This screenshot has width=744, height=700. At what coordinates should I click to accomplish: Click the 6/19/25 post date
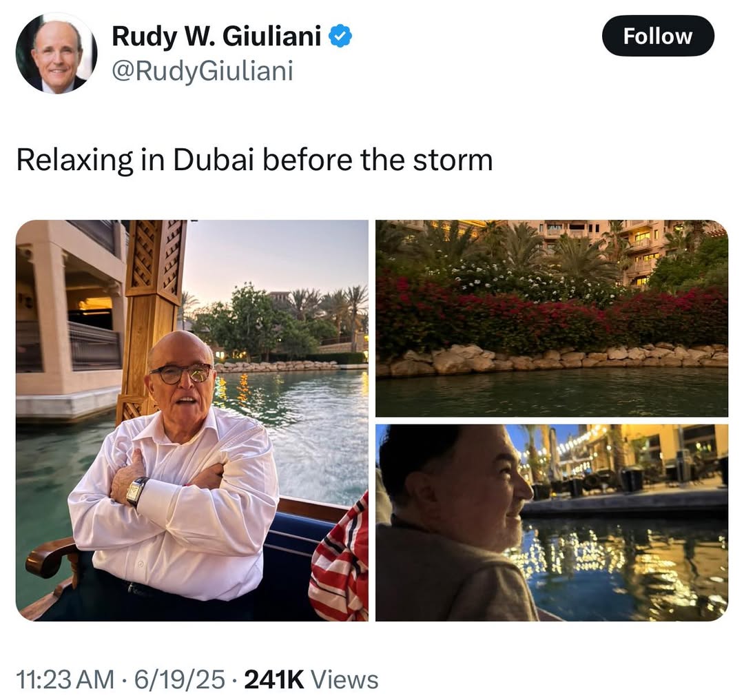click(180, 679)
